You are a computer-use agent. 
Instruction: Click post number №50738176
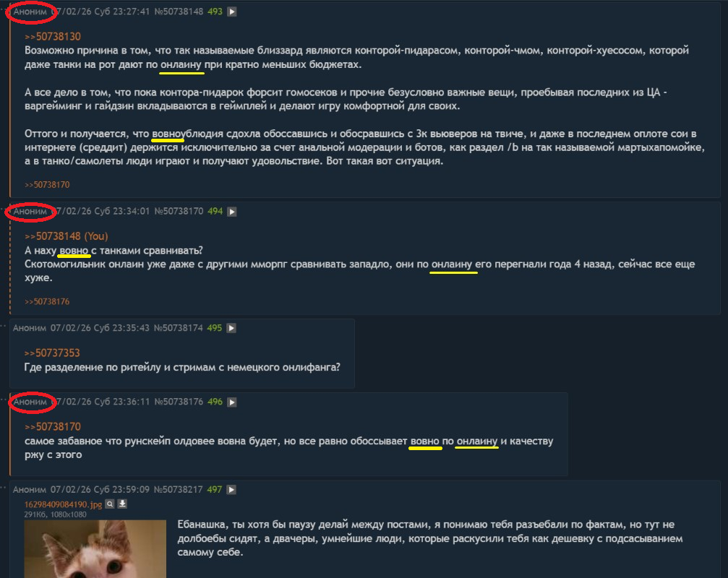[x=179, y=402]
